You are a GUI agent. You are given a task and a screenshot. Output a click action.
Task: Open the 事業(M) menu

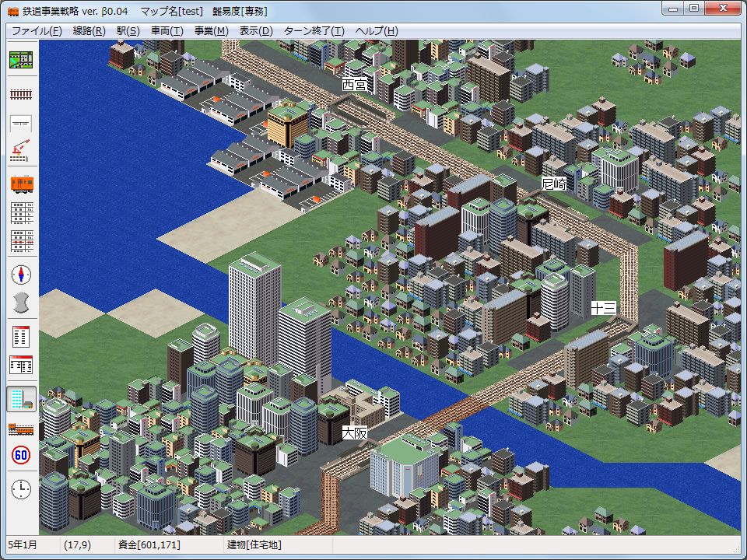(211, 31)
